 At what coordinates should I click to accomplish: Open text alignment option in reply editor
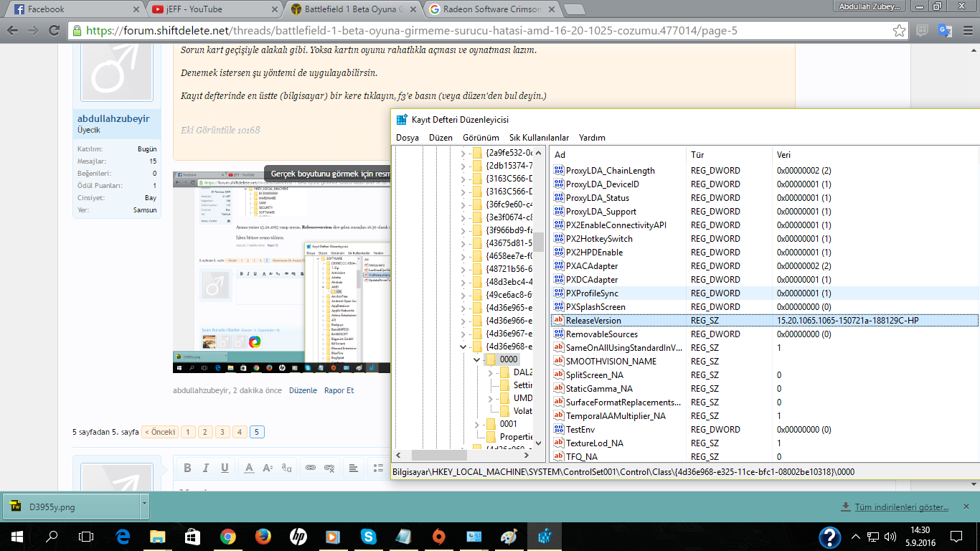(x=354, y=468)
